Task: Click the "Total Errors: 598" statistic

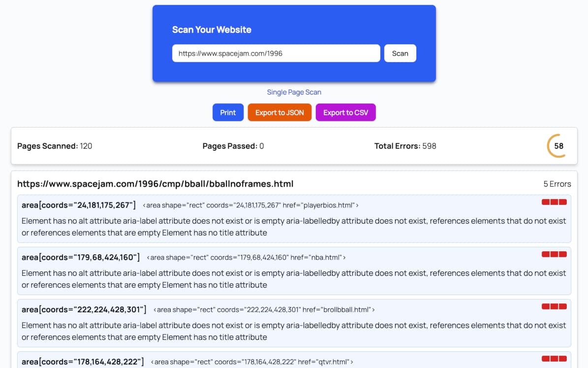Action: tap(405, 146)
